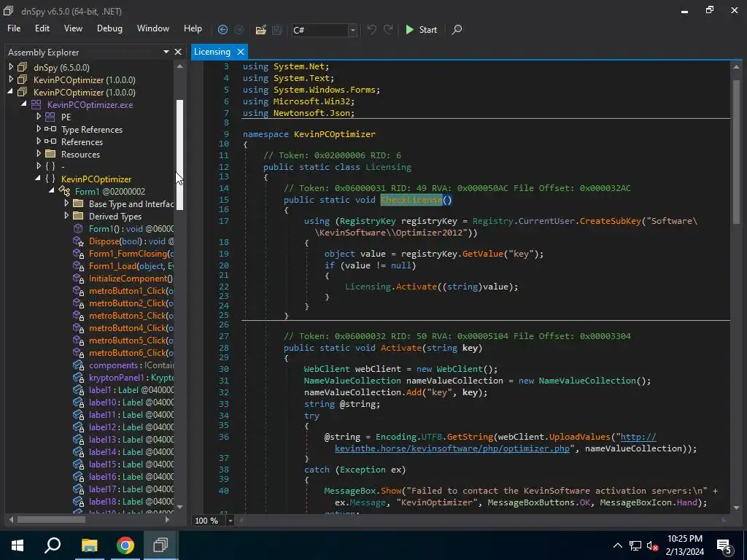Screen dimensions: 747x560
Task: Click the Assembly Explorer horizontal scrollbar thumb
Action: click(52, 519)
